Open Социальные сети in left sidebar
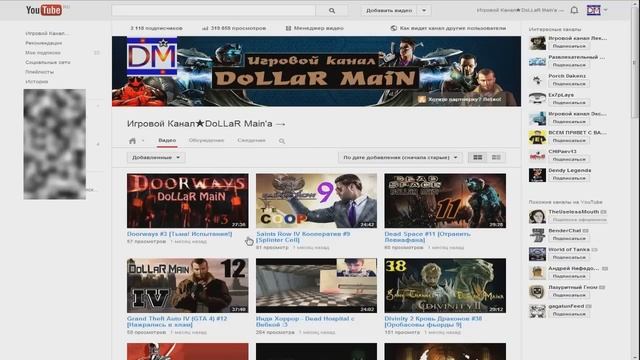 coord(48,62)
